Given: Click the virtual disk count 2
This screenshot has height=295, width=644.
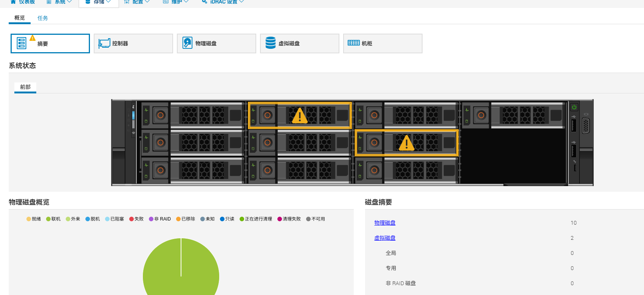Looking at the screenshot, I should pyautogui.click(x=572, y=238).
